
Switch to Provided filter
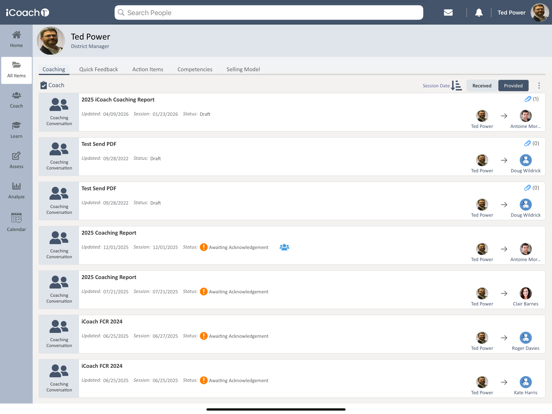click(513, 86)
